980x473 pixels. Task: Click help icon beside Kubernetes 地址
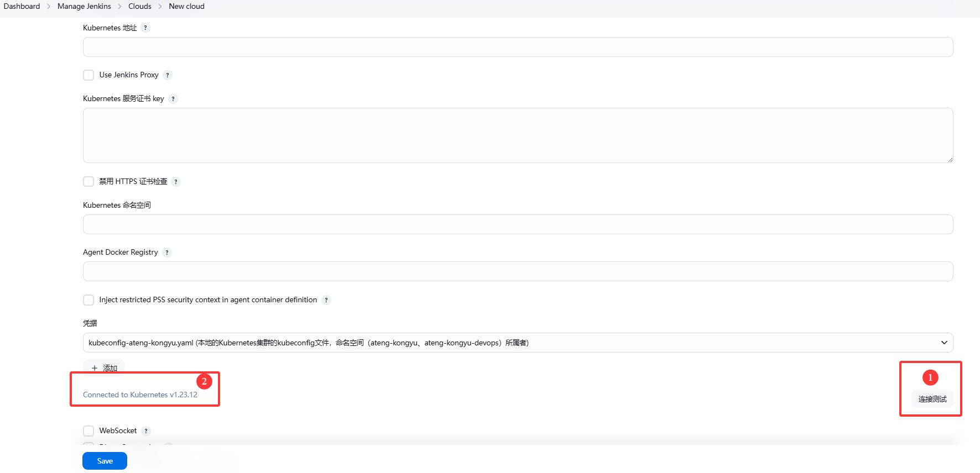tap(145, 28)
